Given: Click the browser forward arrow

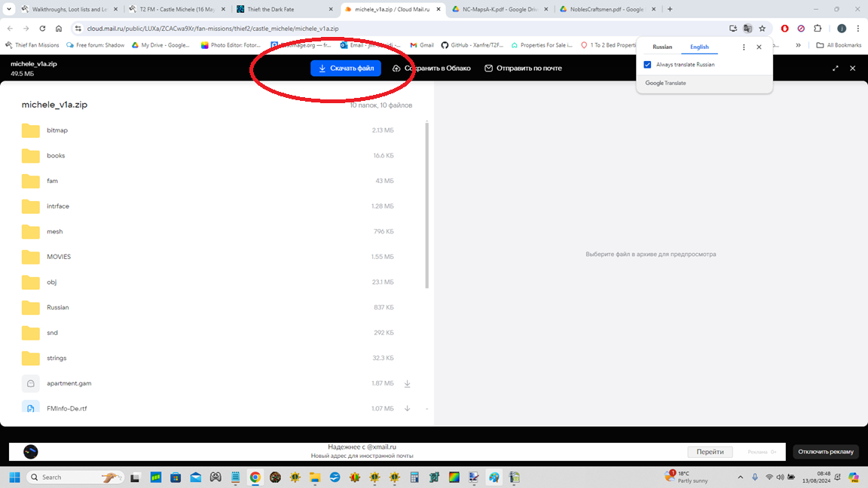Looking at the screenshot, I should click(26, 28).
